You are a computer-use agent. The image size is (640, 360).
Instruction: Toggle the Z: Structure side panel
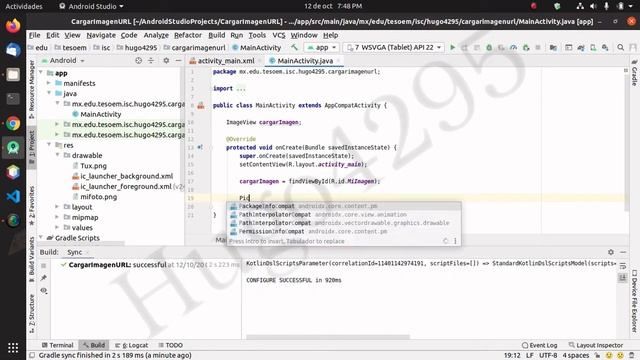click(x=31, y=313)
